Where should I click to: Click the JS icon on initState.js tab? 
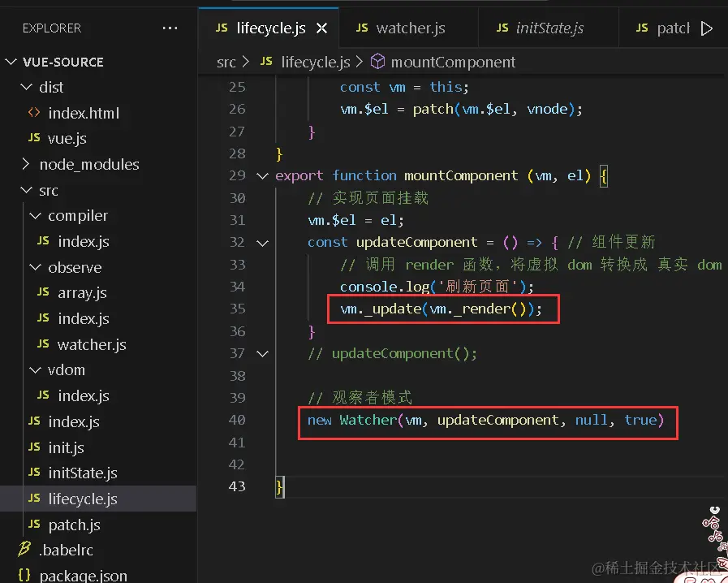502,28
